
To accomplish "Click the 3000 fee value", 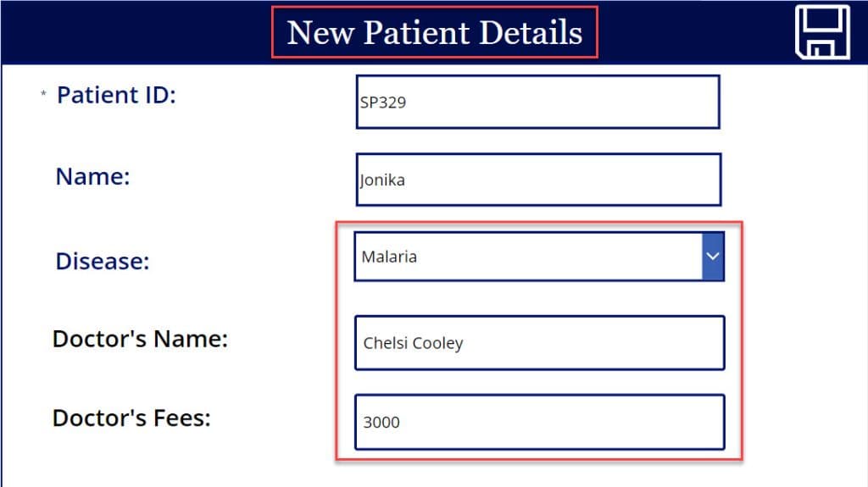I will [381, 423].
